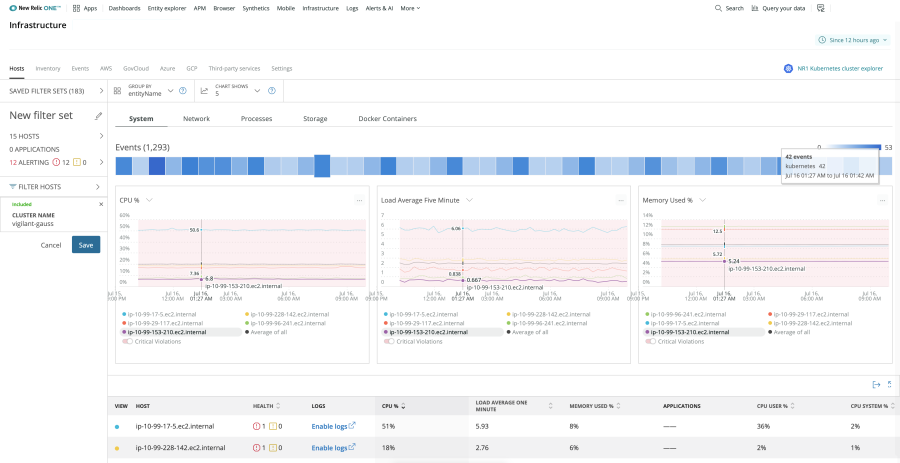Open the Apps grid launcher
Viewport: 900px width, 463px height.
pos(83,7)
